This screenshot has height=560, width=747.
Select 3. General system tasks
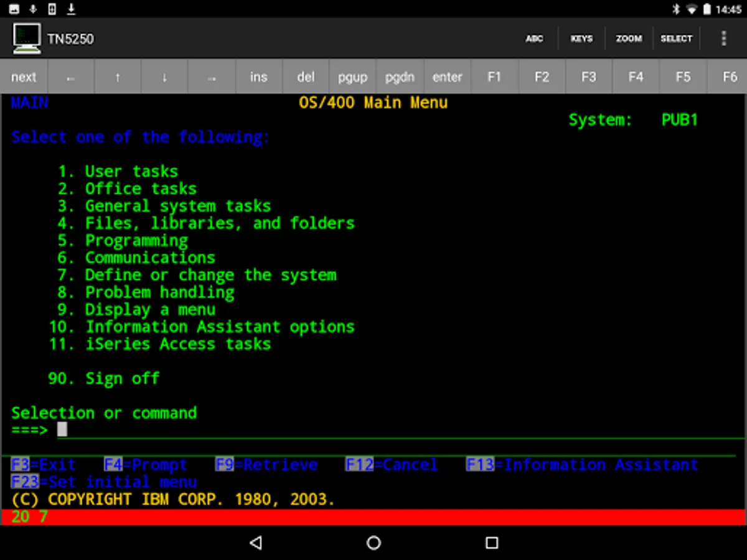click(x=164, y=206)
